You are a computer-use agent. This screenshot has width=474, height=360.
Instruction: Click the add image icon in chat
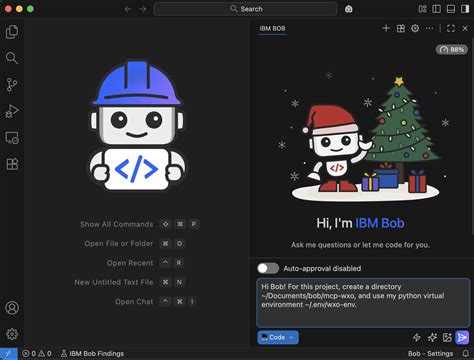(447, 337)
